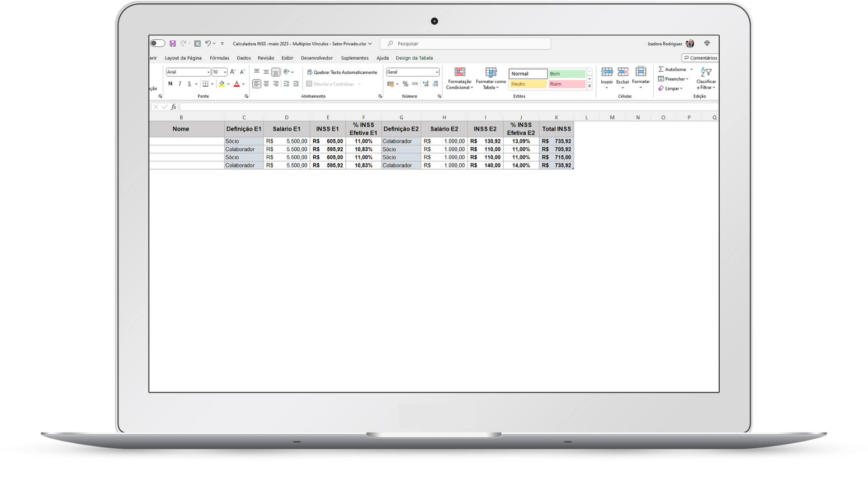
Task: Open the fill color dropdown arrow
Action: 228,84
